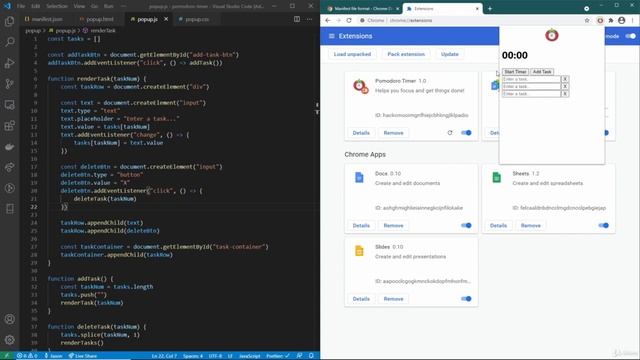This screenshot has width=640, height=360.
Task: Open the Docker view in activity bar
Action: [9, 147]
